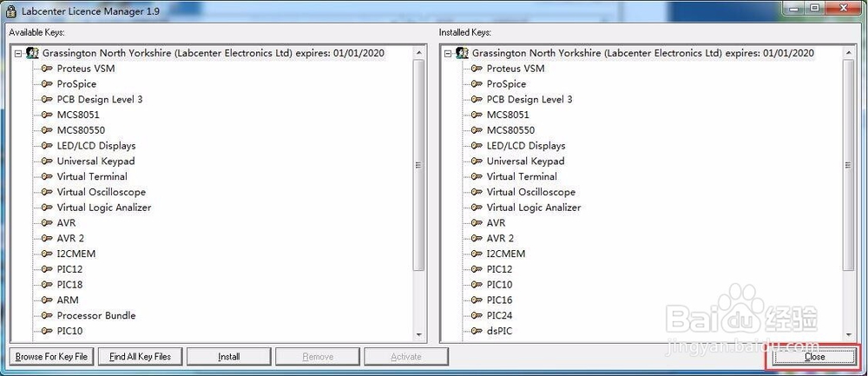This screenshot has width=868, height=376.
Task: Click customer icon of Available Keys Grassington entry
Action: coord(32,53)
